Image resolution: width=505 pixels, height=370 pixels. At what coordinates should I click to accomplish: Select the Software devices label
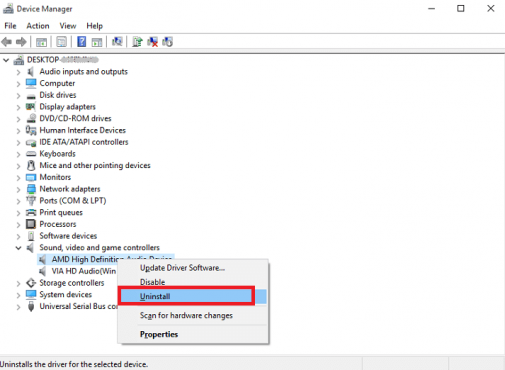point(68,236)
